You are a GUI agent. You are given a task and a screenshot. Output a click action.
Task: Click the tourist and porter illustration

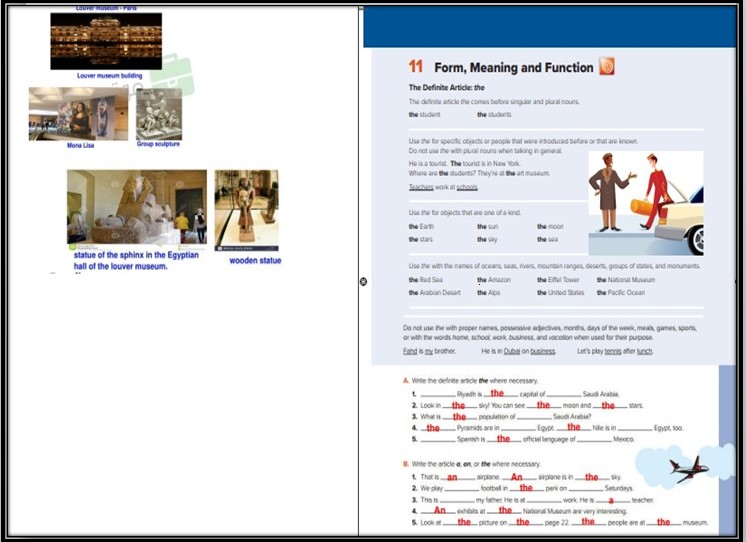point(646,203)
